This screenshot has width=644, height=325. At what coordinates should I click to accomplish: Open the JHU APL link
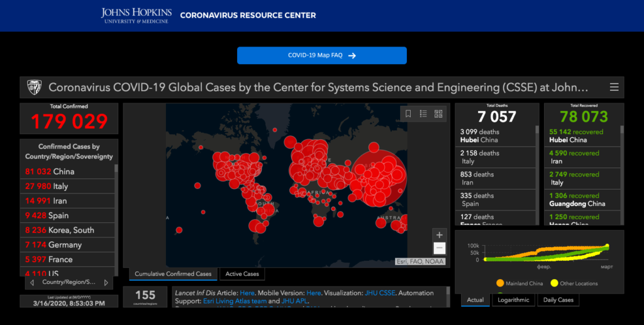pos(294,301)
